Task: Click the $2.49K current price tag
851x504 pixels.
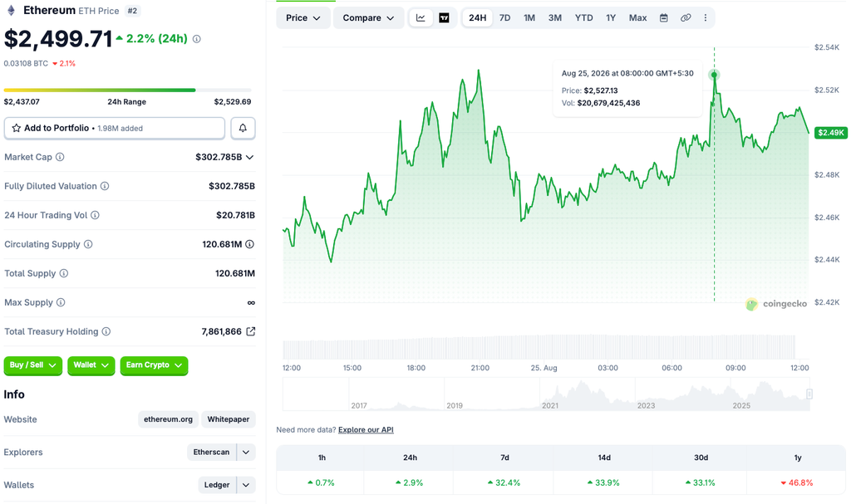Action: [831, 132]
